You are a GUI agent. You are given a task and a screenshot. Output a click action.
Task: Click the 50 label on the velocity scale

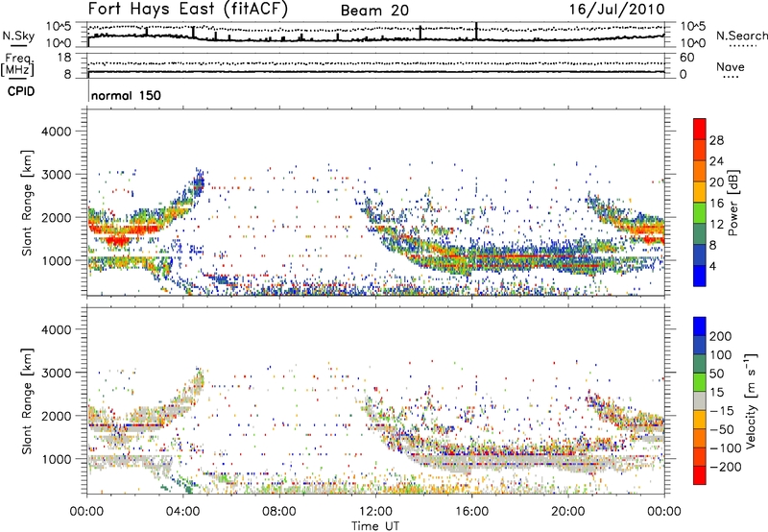coord(717,374)
